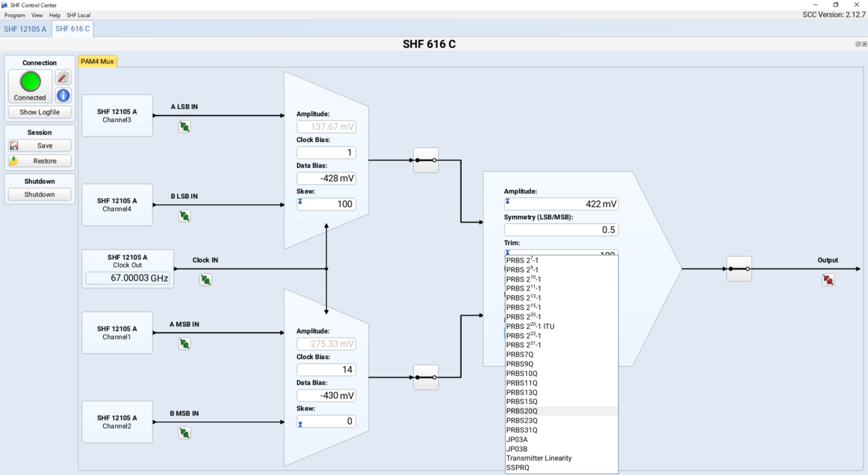Click the Show Logfile button
The width and height of the screenshot is (868, 475).
39,112
